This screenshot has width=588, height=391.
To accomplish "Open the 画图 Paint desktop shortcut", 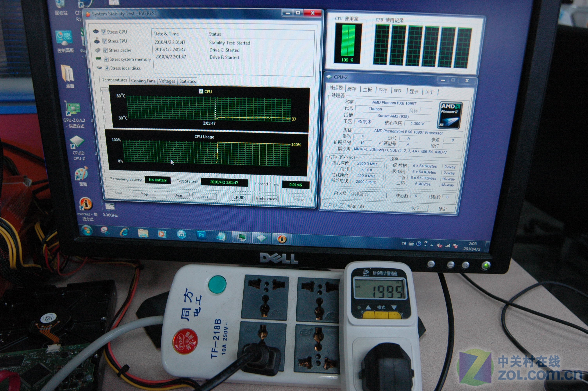I will click(82, 177).
